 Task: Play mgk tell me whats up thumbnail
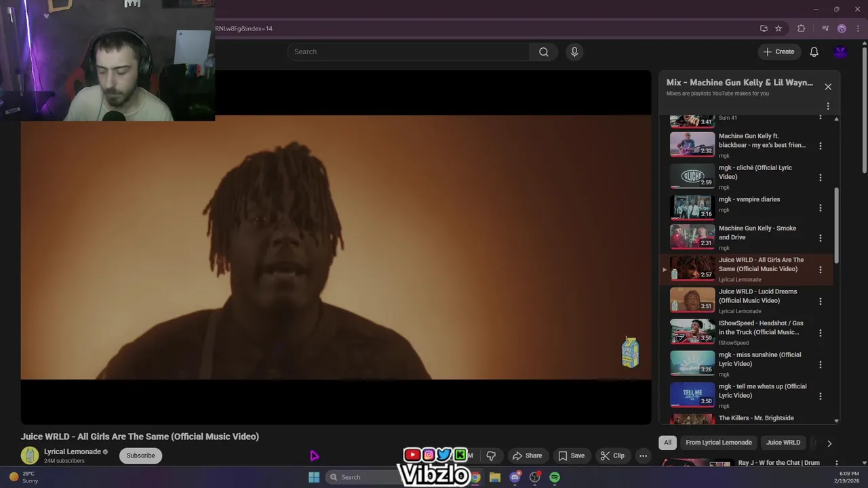coord(692,394)
